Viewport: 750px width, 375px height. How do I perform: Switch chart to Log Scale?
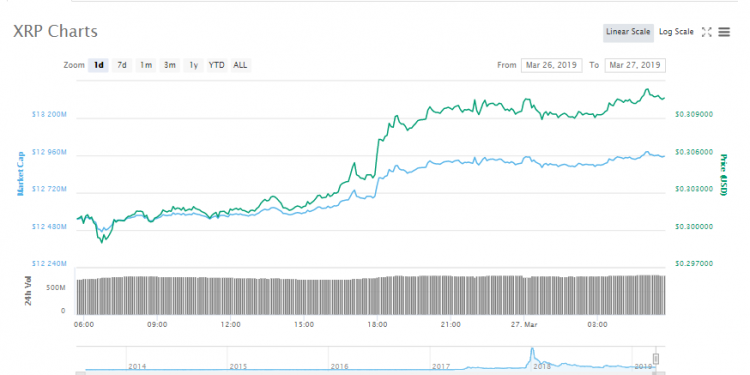pos(676,32)
